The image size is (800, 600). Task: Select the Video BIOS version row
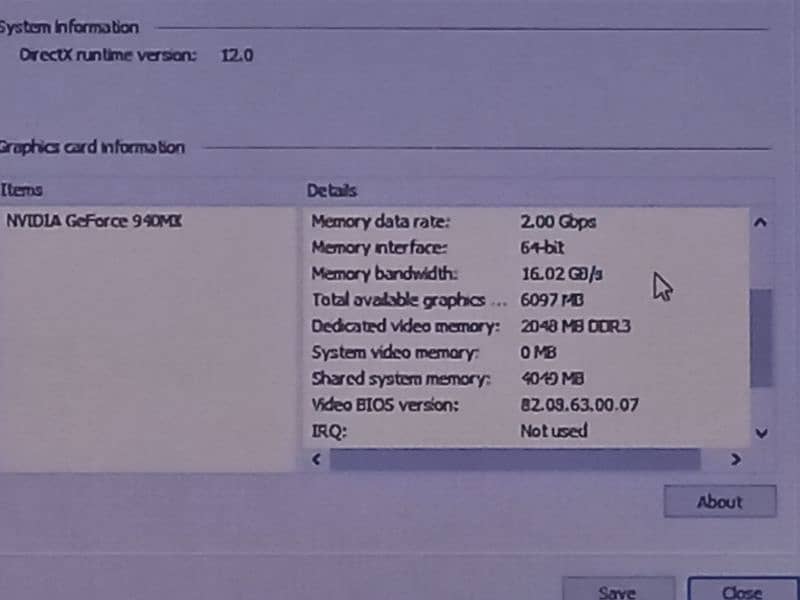pyautogui.click(x=384, y=405)
